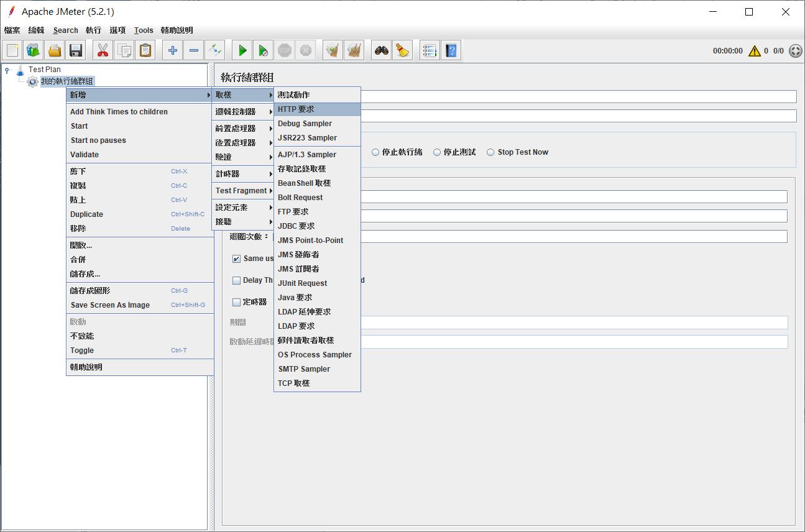Expand the 接聽 submenu

click(x=243, y=222)
